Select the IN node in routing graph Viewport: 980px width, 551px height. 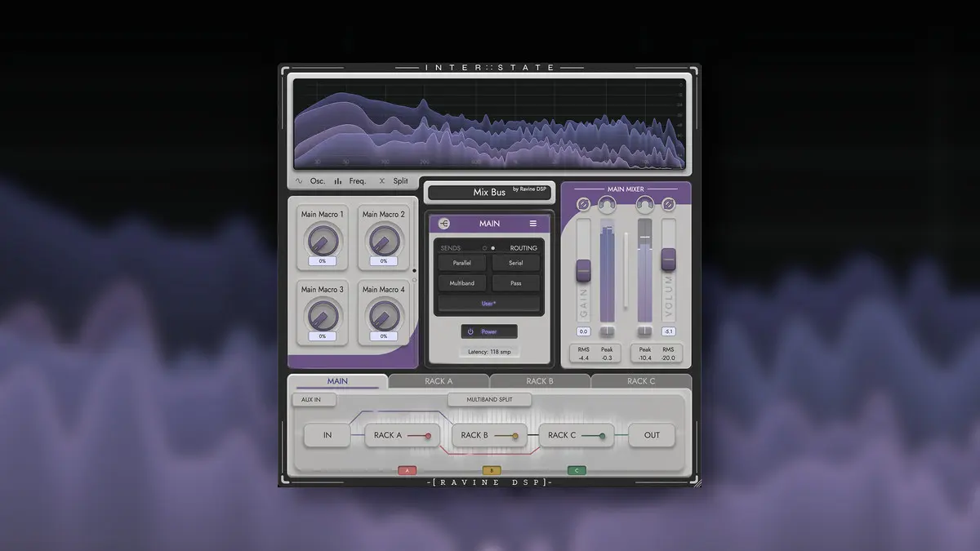[327, 435]
